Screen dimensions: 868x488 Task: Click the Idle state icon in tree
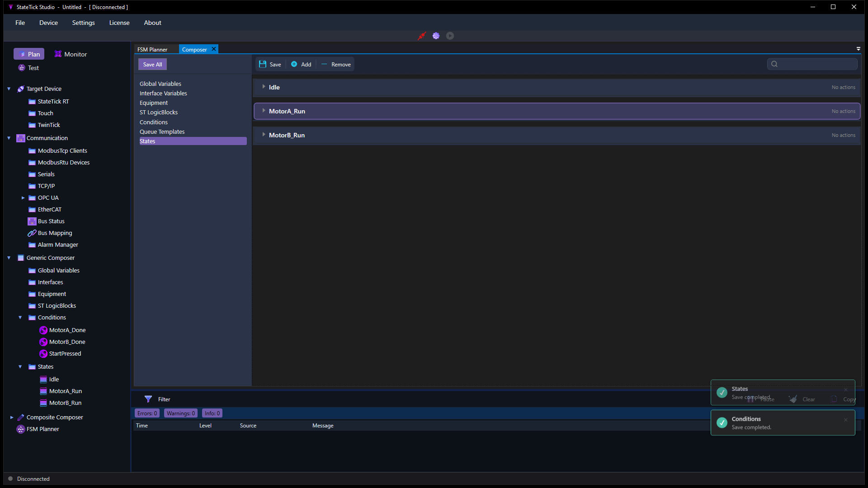[x=43, y=380]
